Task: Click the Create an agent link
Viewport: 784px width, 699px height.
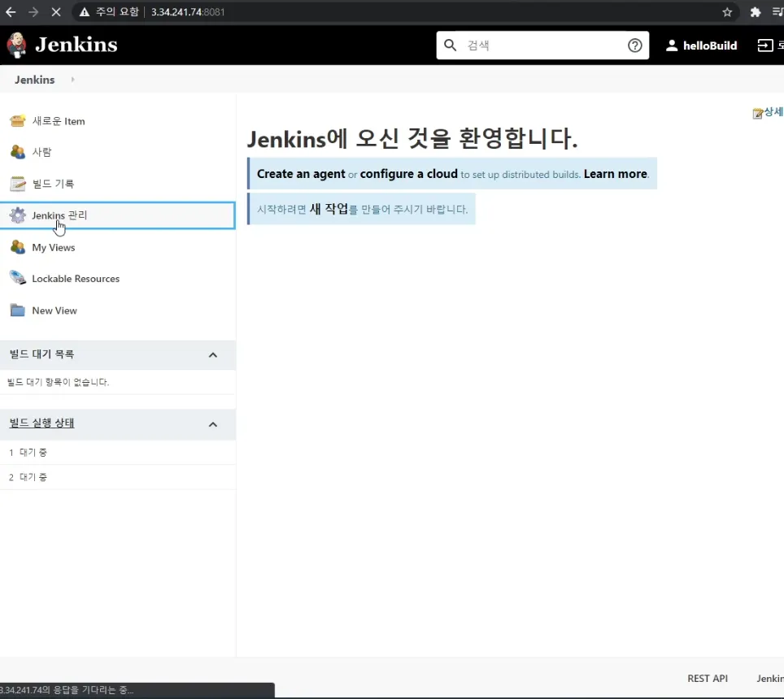Action: pyautogui.click(x=301, y=174)
